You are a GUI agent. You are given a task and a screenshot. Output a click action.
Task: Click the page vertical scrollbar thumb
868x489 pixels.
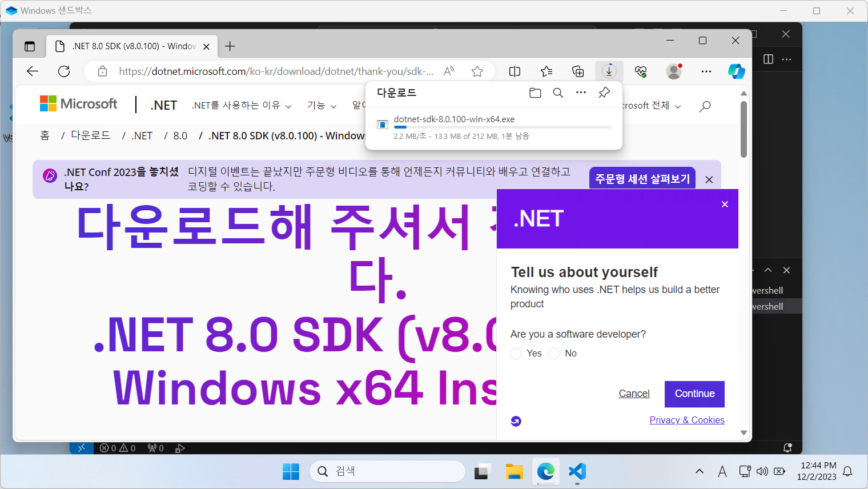tap(744, 129)
